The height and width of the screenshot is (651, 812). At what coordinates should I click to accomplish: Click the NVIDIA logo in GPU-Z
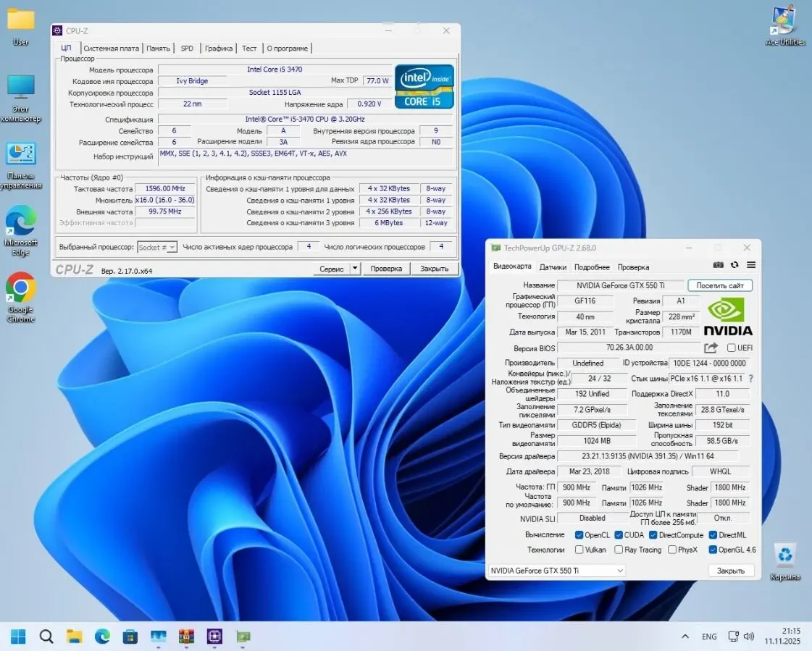point(727,316)
